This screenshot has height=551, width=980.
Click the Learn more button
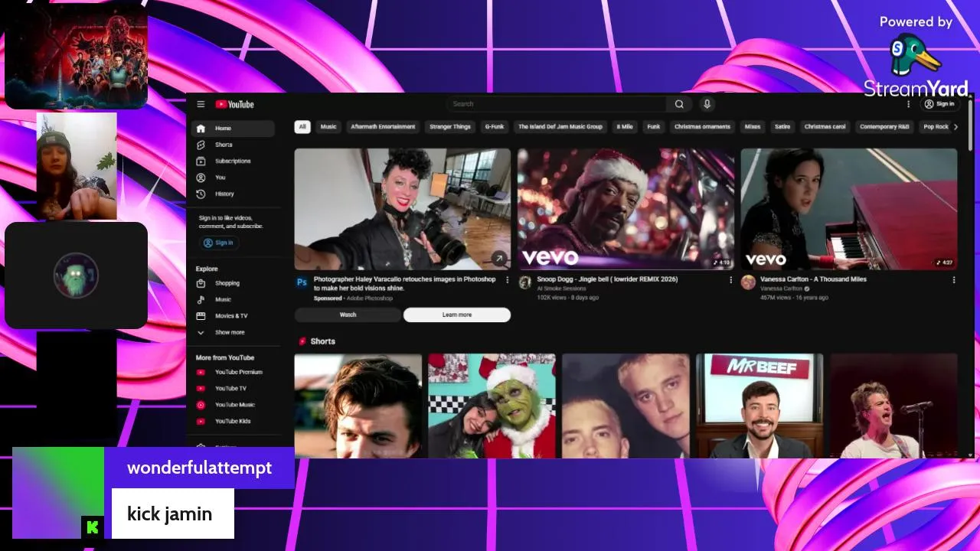click(457, 315)
